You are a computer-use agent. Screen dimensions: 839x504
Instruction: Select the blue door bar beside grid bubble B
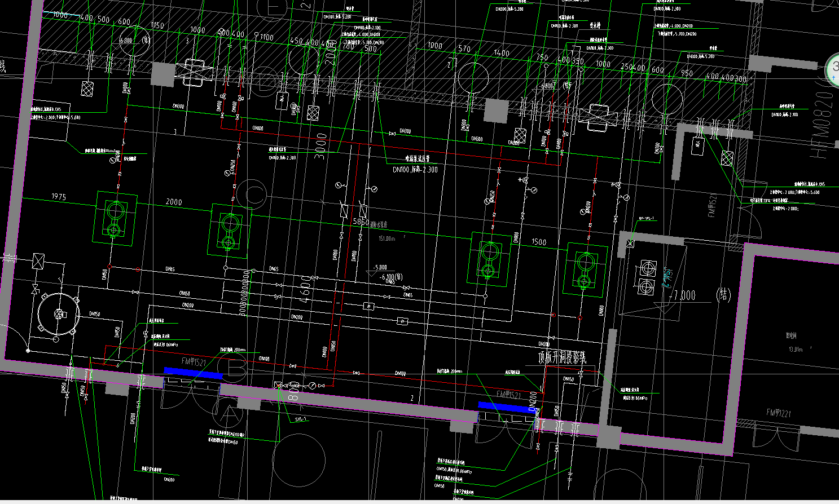click(194, 373)
